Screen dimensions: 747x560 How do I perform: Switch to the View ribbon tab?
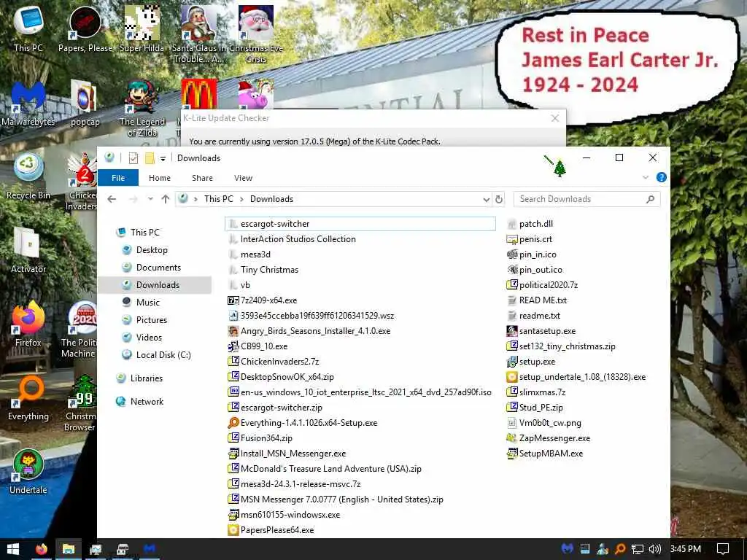(243, 178)
